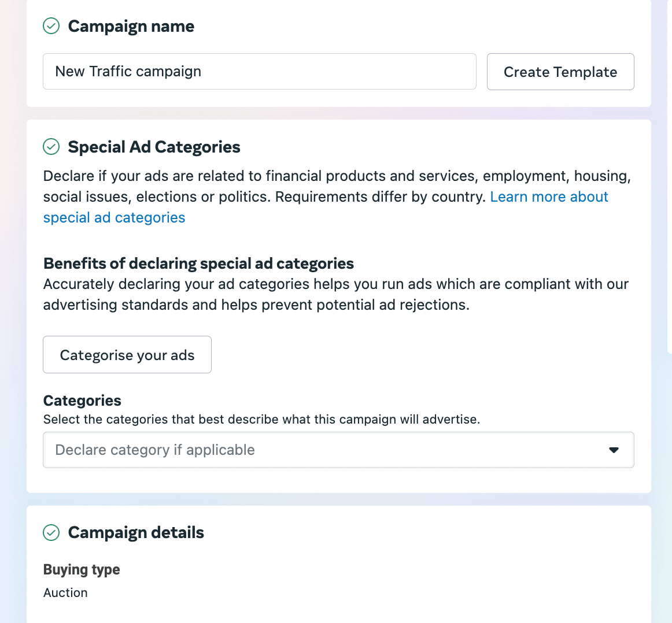
Task: Click the Buying type label
Action: (x=82, y=570)
